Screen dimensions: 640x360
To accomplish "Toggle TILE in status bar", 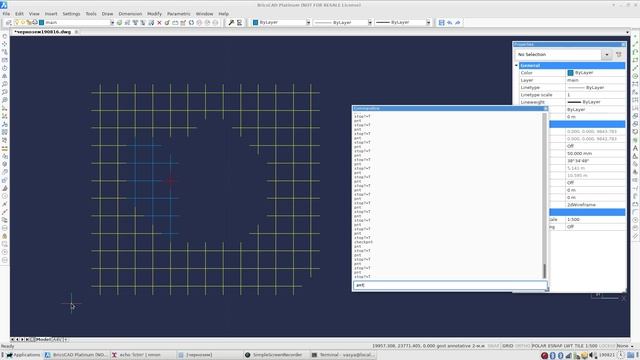I will (x=580, y=346).
